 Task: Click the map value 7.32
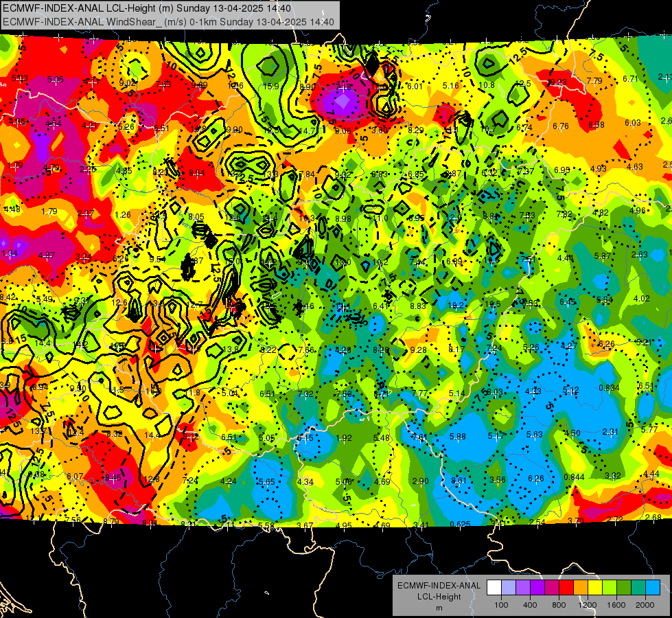click(305, 393)
